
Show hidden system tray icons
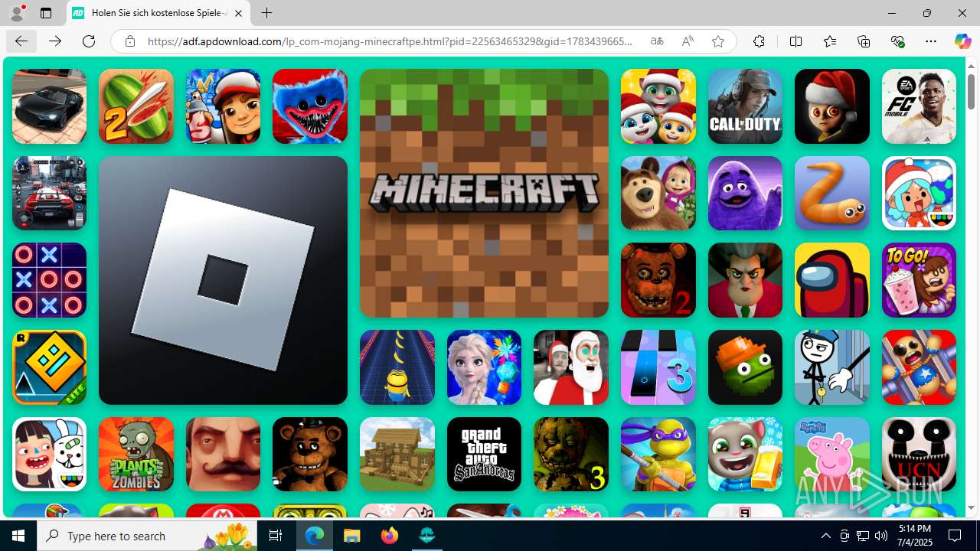coord(825,536)
